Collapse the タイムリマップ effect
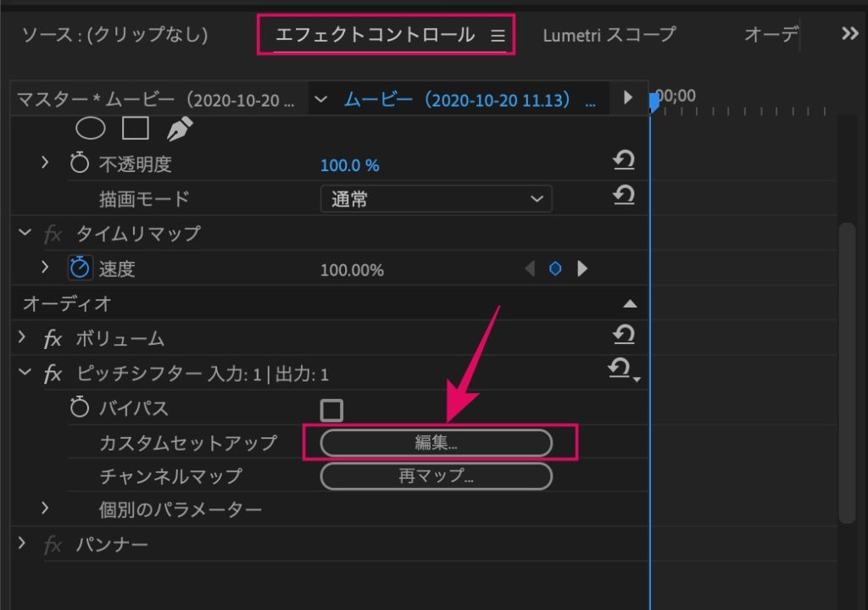Image resolution: width=868 pixels, height=610 pixels. click(x=25, y=232)
